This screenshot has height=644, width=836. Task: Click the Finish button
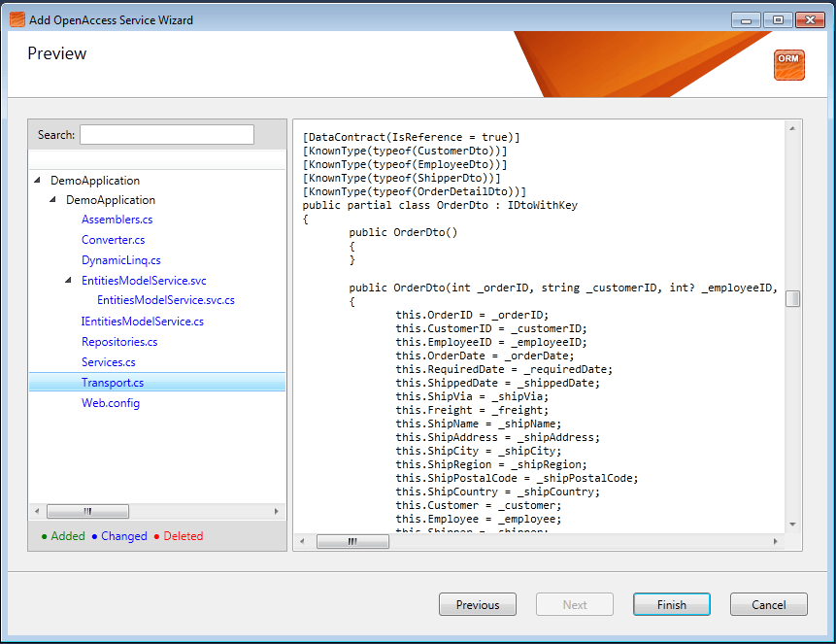[672, 604]
